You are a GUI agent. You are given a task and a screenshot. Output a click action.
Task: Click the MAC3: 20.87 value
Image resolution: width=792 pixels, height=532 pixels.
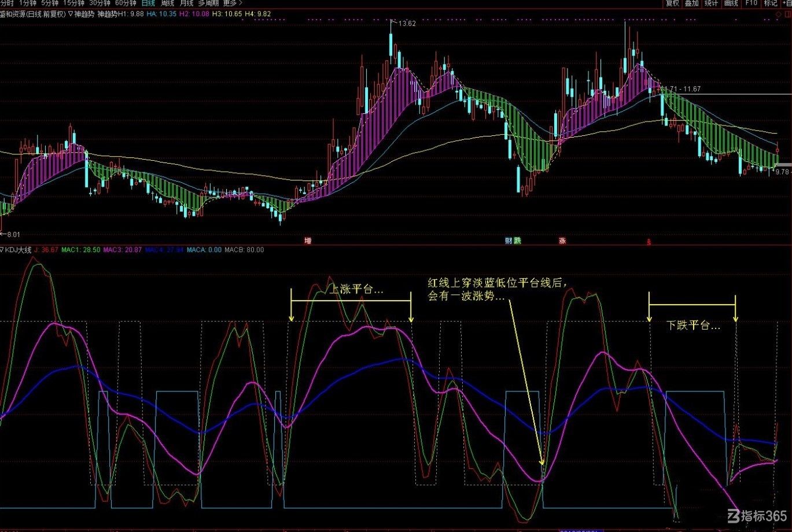(x=123, y=250)
